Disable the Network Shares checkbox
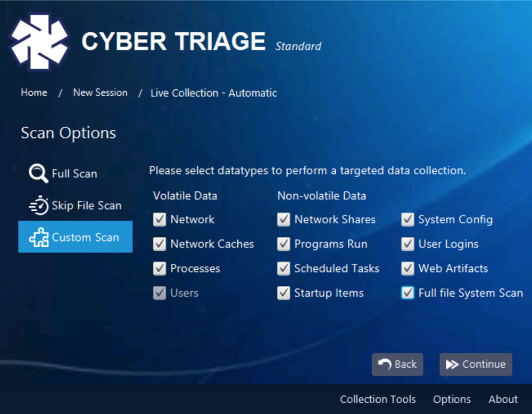 point(284,220)
